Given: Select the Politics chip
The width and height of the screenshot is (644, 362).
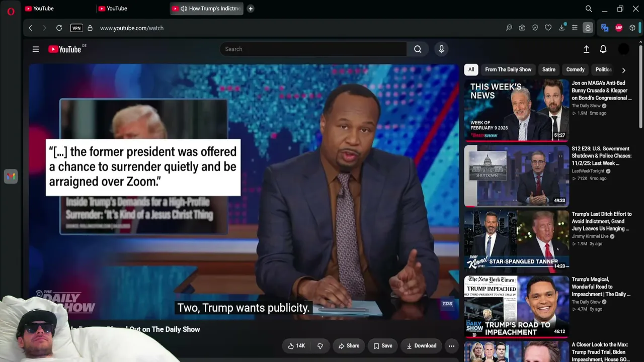Looking at the screenshot, I should (x=603, y=70).
